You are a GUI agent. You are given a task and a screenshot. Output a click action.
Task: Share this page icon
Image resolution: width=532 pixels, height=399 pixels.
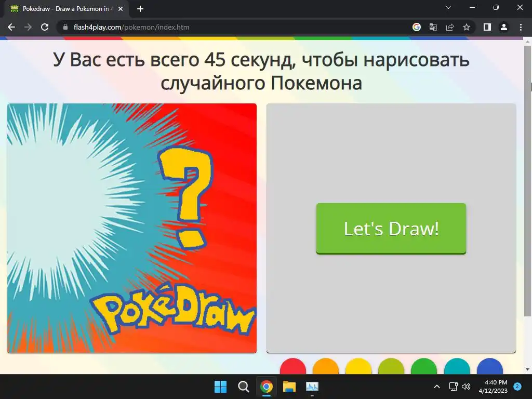(x=450, y=27)
